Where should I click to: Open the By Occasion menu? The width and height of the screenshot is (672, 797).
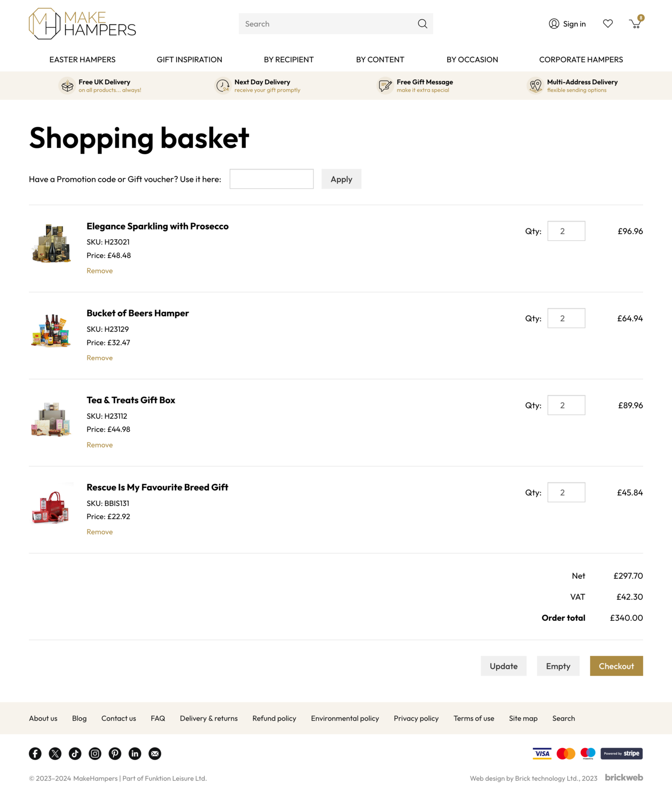pyautogui.click(x=472, y=60)
